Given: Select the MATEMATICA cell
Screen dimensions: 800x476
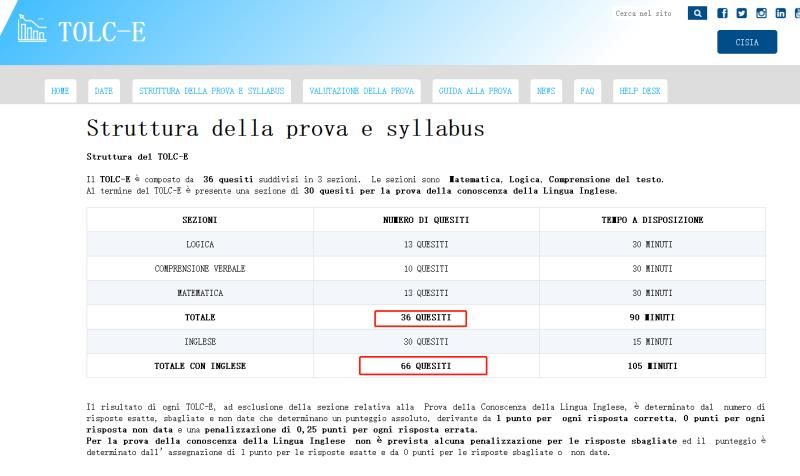Looking at the screenshot, I should point(199,293).
